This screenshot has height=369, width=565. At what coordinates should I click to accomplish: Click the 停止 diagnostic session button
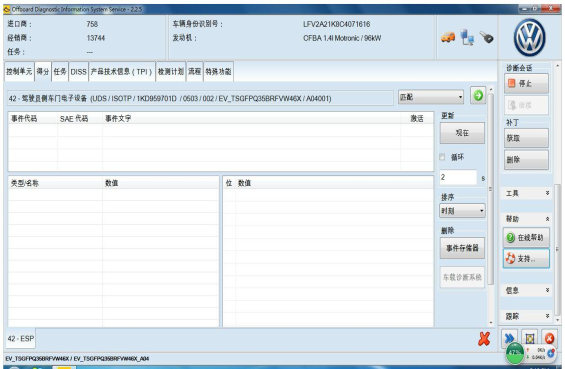click(x=526, y=83)
